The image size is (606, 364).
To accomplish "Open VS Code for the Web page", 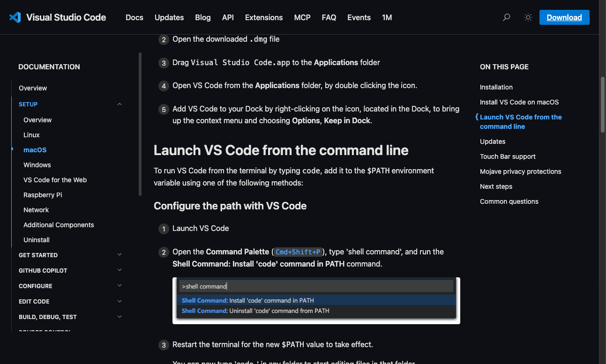I will point(55,180).
